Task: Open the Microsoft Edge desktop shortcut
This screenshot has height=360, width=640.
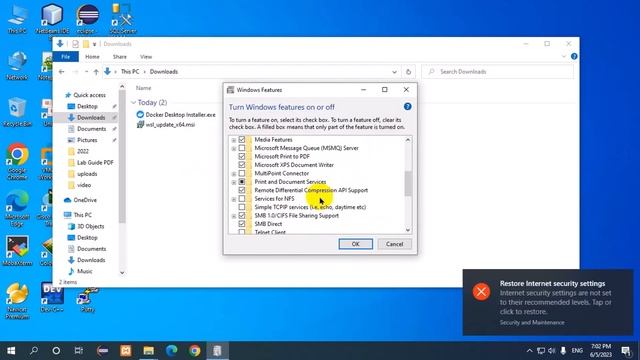Action: click(x=17, y=207)
